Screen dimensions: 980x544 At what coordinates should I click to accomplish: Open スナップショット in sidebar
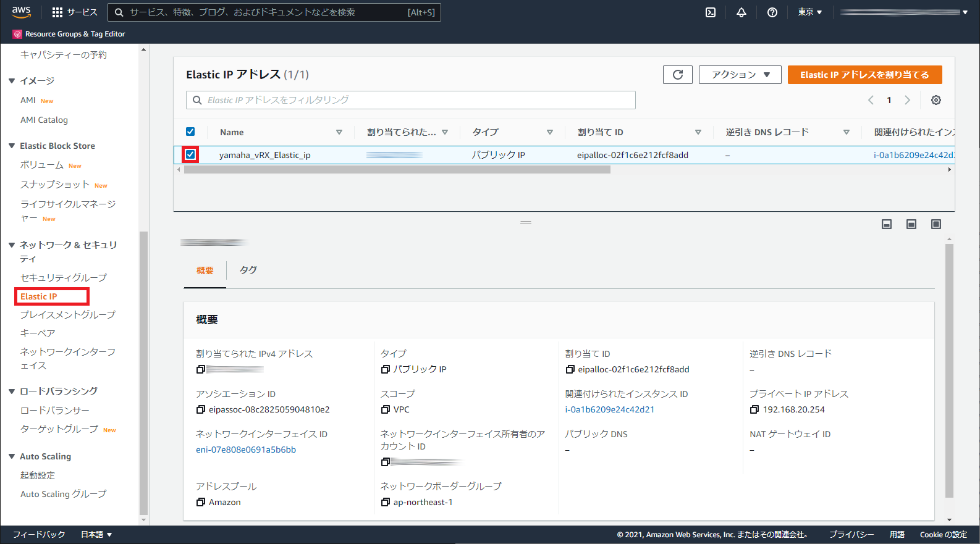click(55, 185)
